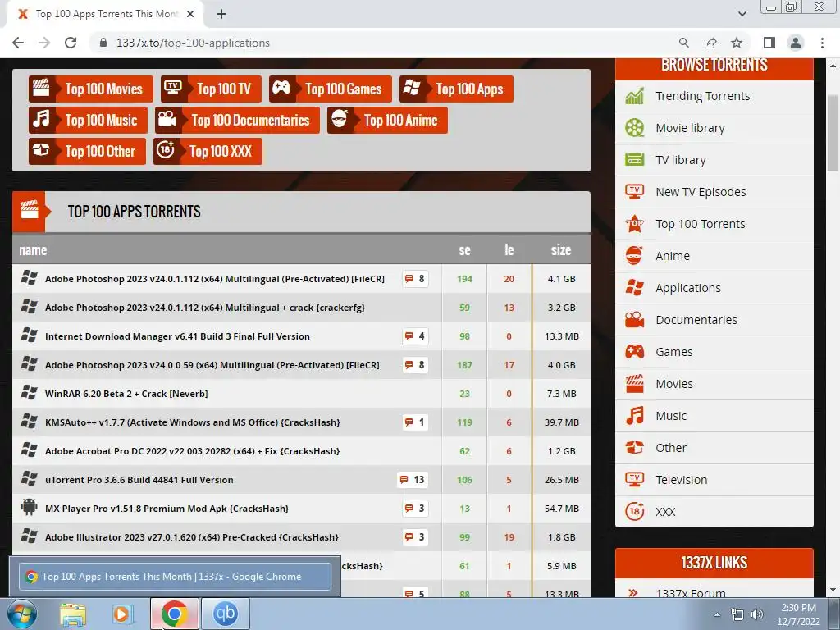Open MX Player Pro v1.51.8 torrent
Screen dimensions: 840x630
click(x=167, y=509)
